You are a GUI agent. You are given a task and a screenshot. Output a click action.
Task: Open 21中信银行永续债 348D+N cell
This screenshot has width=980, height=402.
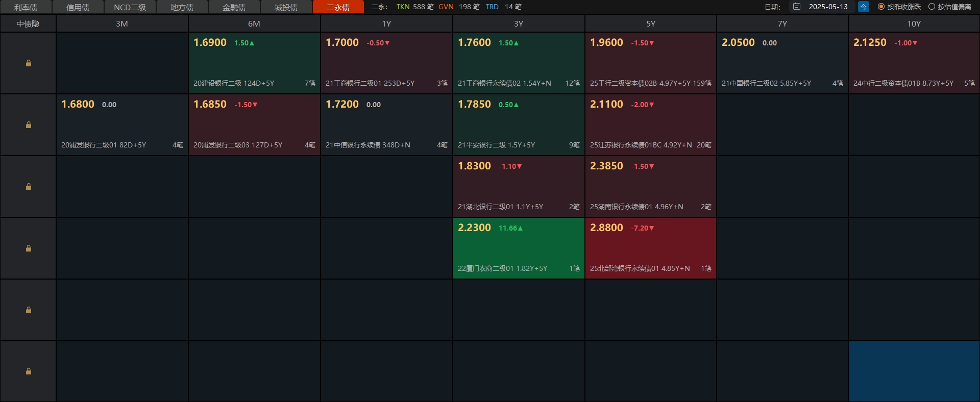[x=386, y=125]
